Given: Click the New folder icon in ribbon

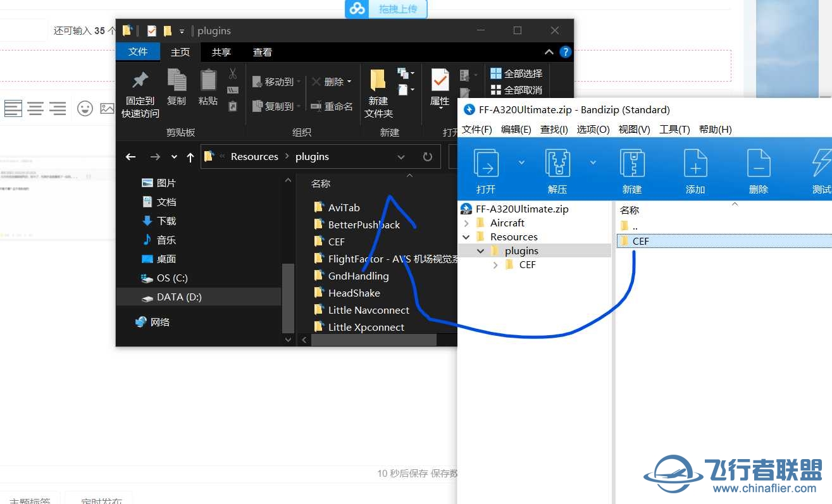Looking at the screenshot, I should pyautogui.click(x=378, y=80).
